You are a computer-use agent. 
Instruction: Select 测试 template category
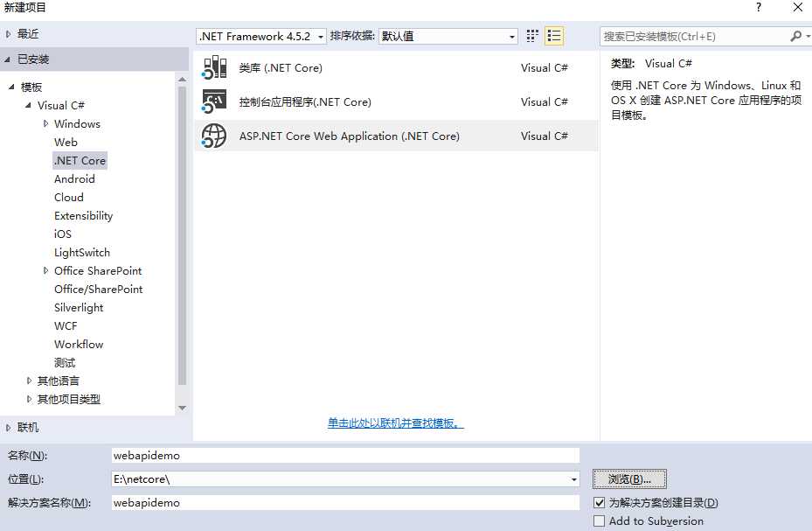pyautogui.click(x=65, y=363)
